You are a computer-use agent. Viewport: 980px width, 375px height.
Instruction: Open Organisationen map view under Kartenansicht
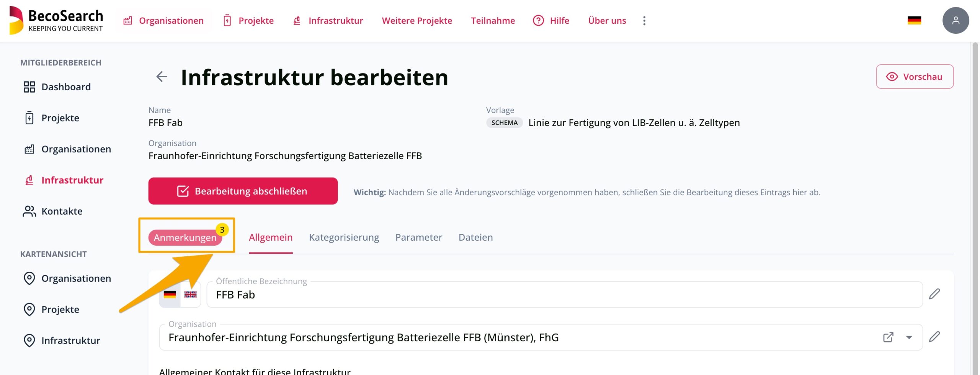(67, 278)
